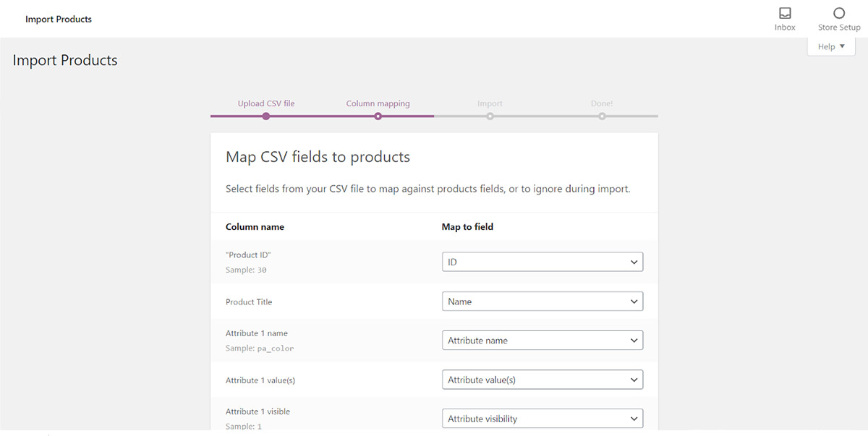Screen dimensions: 868x436
Task: Click the Column mapping step dot
Action: pyautogui.click(x=378, y=116)
